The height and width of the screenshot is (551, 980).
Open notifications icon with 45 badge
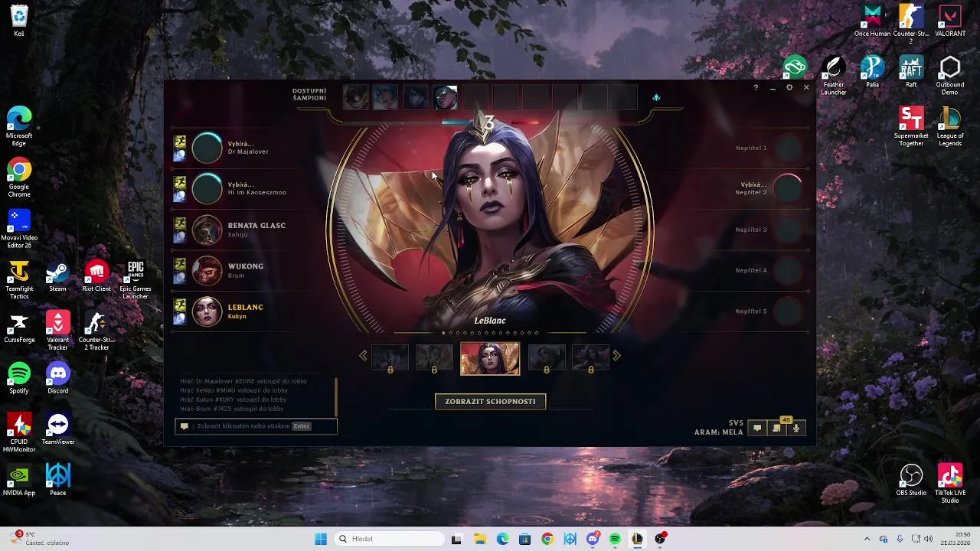(x=777, y=427)
